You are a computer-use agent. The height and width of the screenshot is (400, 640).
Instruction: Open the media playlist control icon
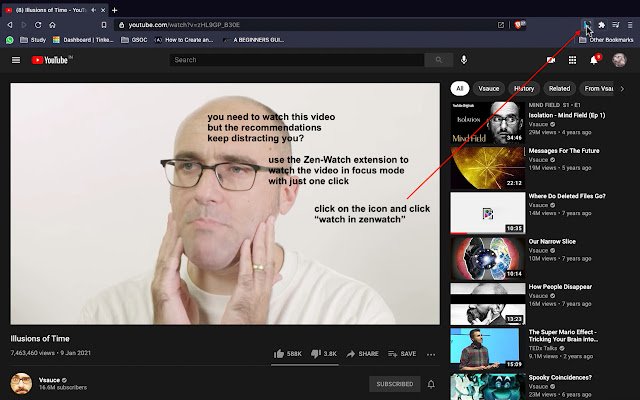tap(616, 25)
